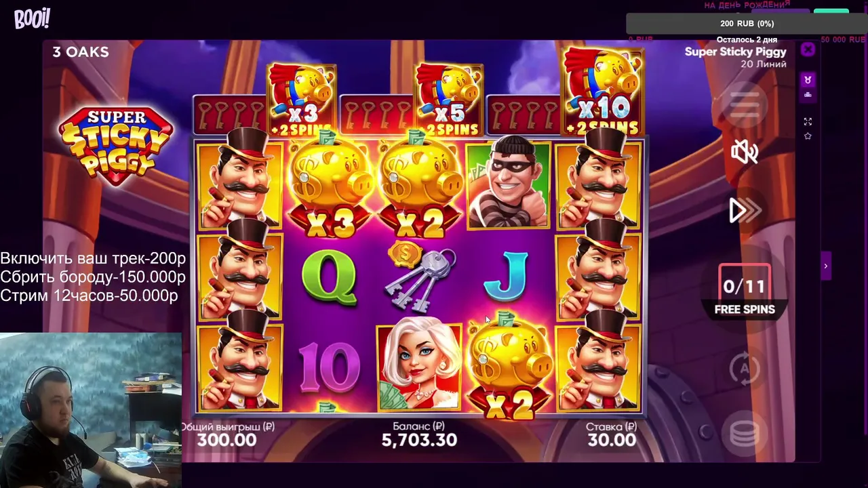Add game to favorites with star
This screenshot has width=868, height=488.
(808, 136)
